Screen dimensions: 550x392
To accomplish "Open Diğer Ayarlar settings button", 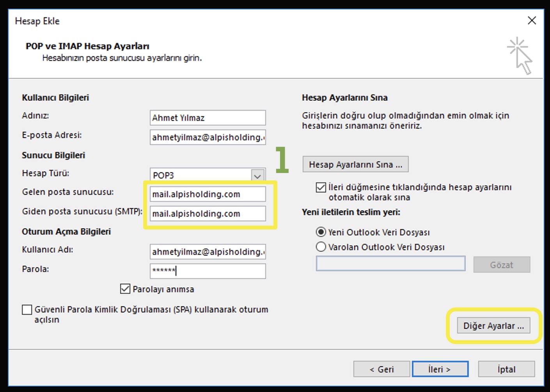I will pos(493,326).
